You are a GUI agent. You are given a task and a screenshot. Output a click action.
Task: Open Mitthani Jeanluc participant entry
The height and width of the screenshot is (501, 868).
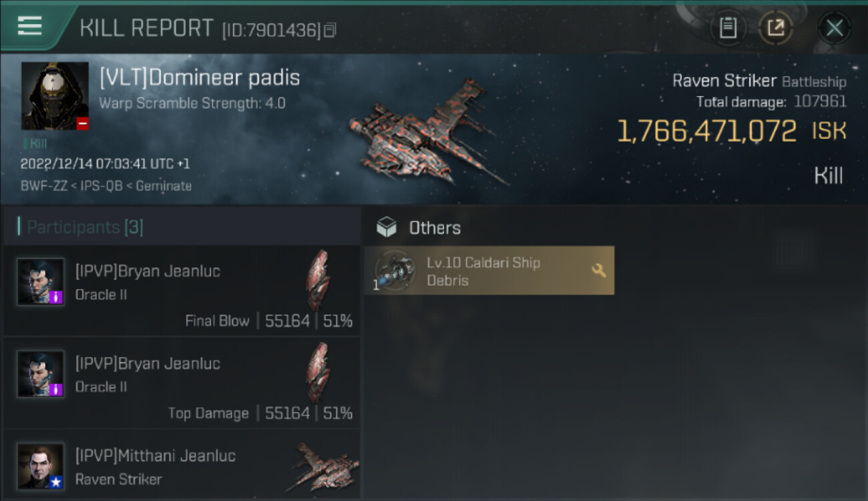182,465
